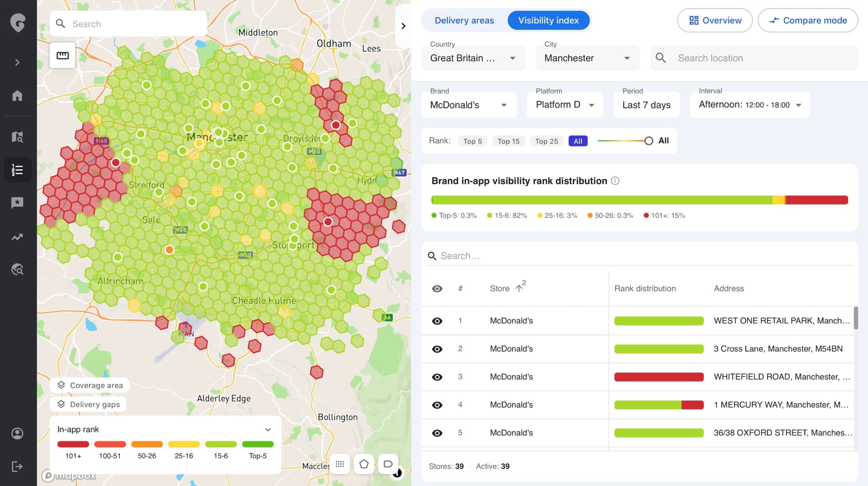Toggle all stores visibility eye header
The image size is (868, 486).
(437, 289)
